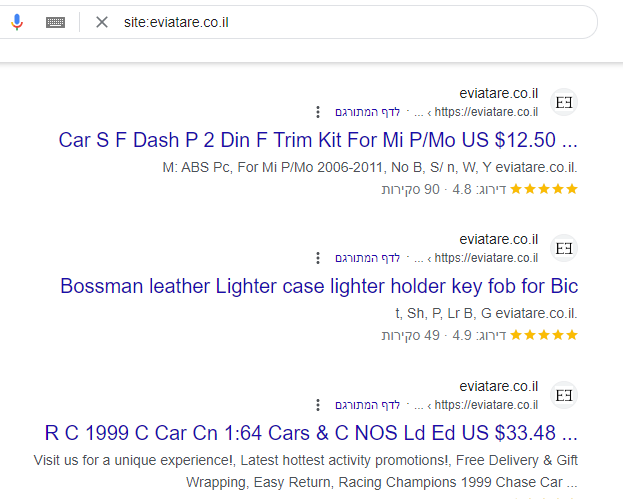
Task: Open translated page link of first result
Action: point(368,112)
